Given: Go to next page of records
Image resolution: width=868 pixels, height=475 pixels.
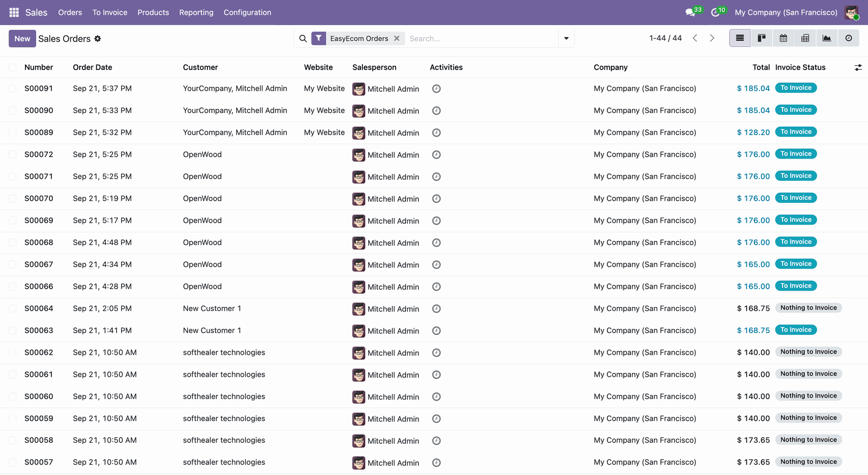Looking at the screenshot, I should [x=712, y=38].
